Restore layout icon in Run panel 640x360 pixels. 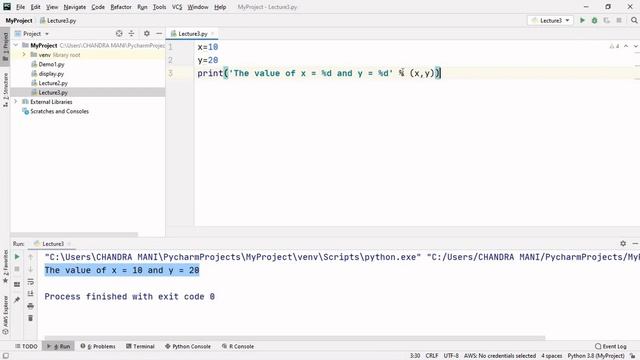tap(17, 284)
